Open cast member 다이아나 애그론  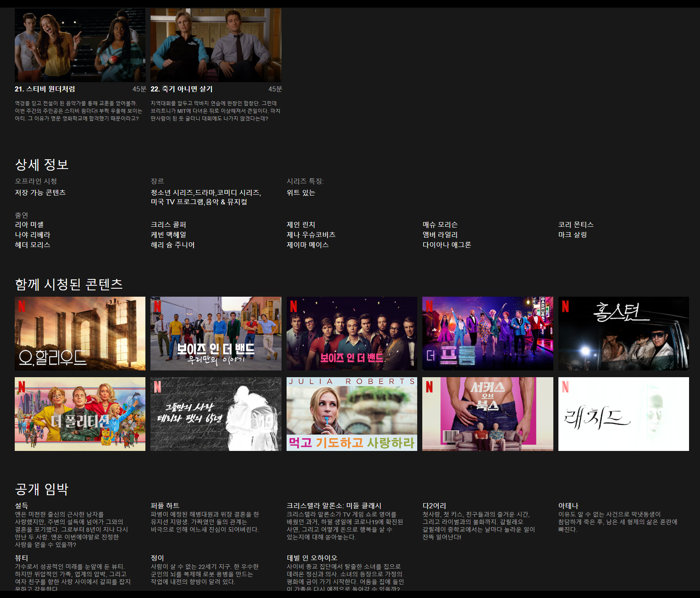(x=447, y=245)
